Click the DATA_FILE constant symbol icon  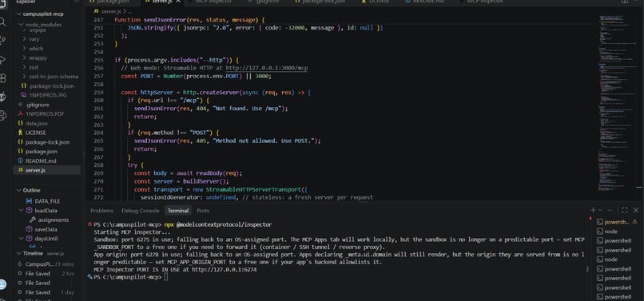click(29, 201)
